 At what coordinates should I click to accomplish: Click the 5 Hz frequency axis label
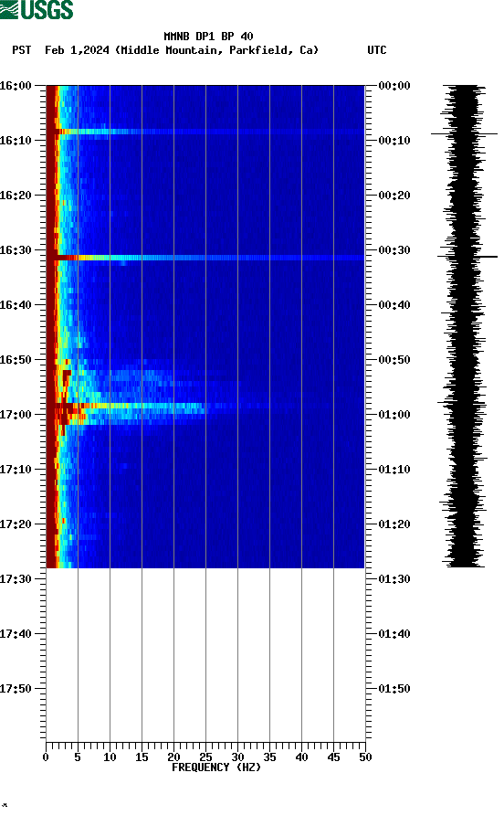tap(78, 757)
